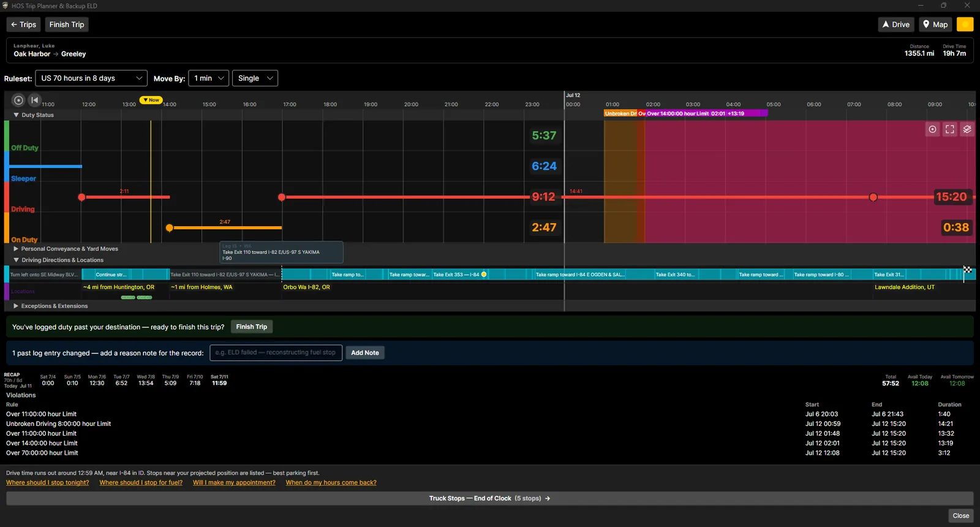Click the Close button at bottom right

pyautogui.click(x=960, y=515)
